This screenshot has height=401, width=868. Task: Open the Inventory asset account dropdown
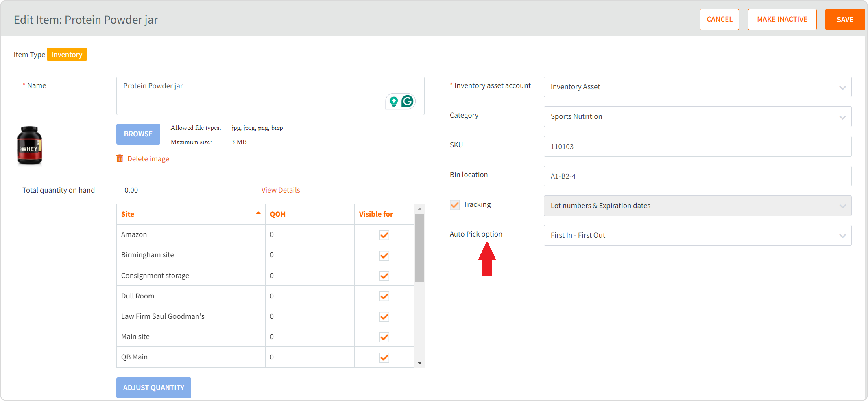pos(698,87)
